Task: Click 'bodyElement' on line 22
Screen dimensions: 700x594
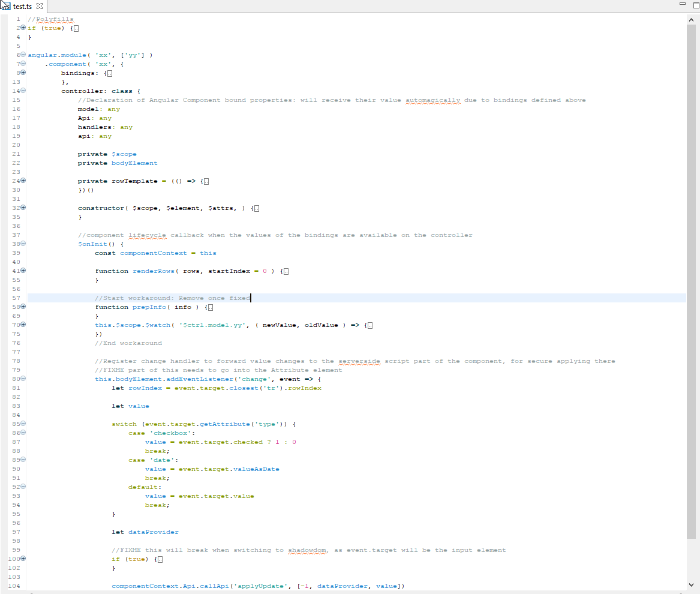Action: (134, 163)
